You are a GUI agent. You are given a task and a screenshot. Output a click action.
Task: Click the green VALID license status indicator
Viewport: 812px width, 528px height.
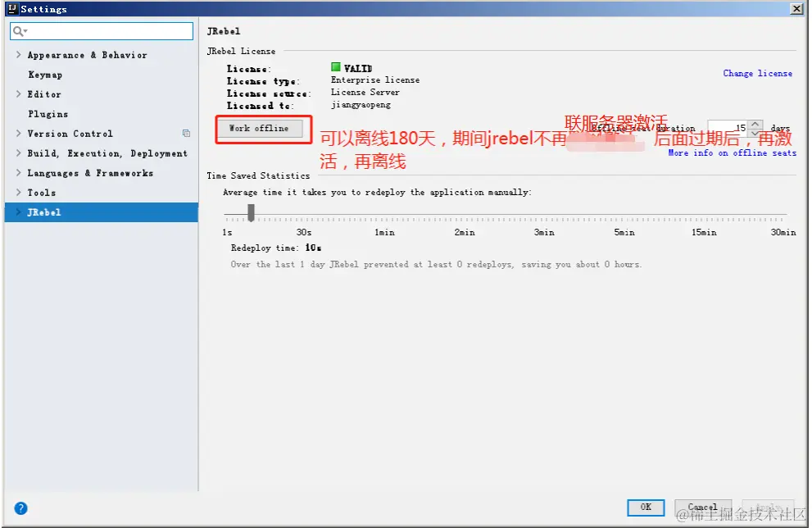[336, 67]
